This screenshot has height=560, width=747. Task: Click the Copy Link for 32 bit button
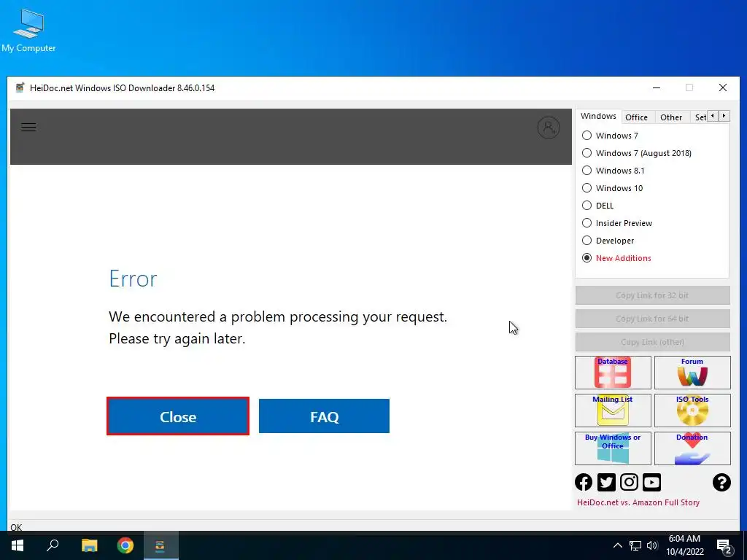click(x=652, y=295)
